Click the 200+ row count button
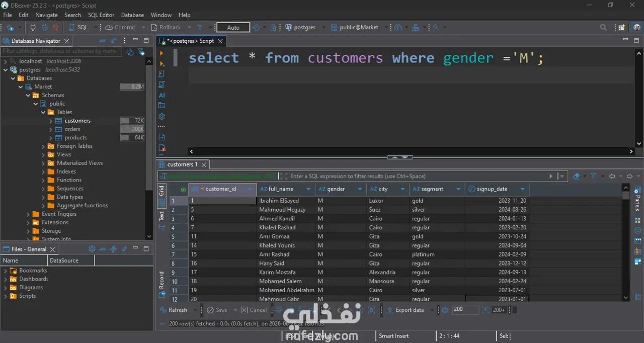This screenshot has height=343, width=644. coord(499,310)
